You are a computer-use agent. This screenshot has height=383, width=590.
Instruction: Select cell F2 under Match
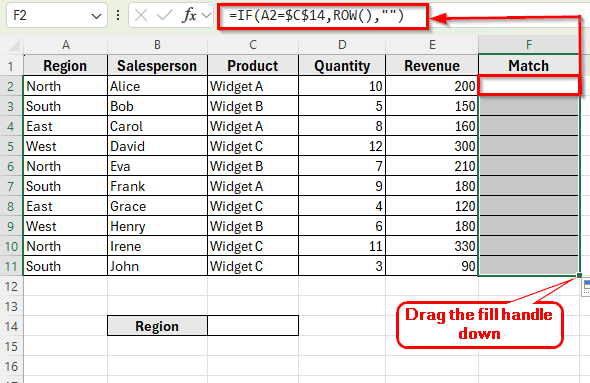(x=529, y=86)
